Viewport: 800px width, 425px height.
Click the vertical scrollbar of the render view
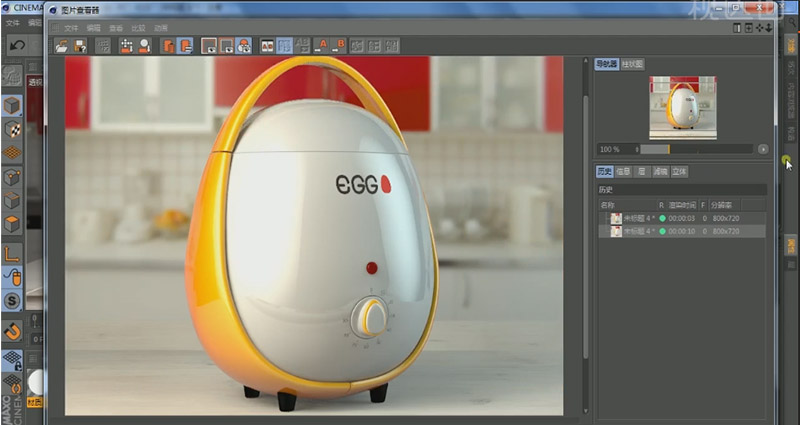click(x=586, y=227)
